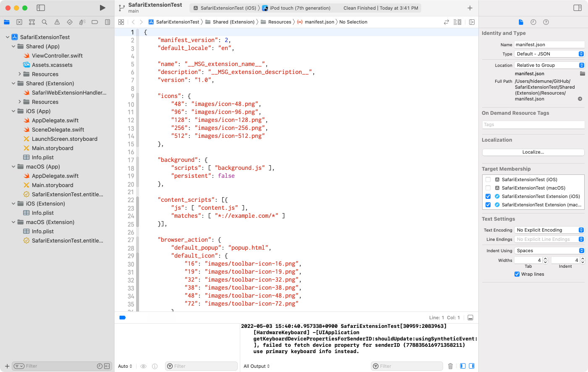Choose a new file location via folder icon
This screenshot has height=372, width=588.
pos(583,74)
